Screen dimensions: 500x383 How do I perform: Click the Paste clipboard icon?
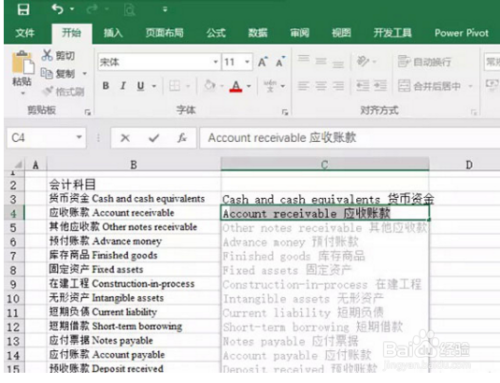click(x=23, y=63)
